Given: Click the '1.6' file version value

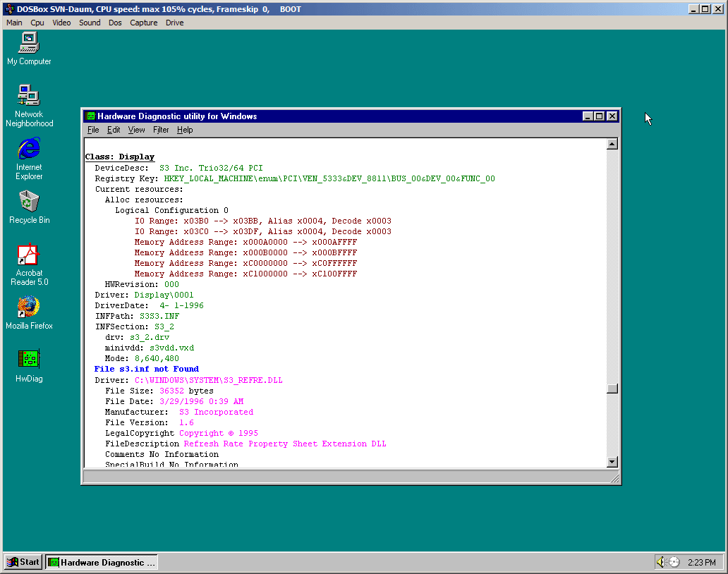Looking at the screenshot, I should coord(186,422).
